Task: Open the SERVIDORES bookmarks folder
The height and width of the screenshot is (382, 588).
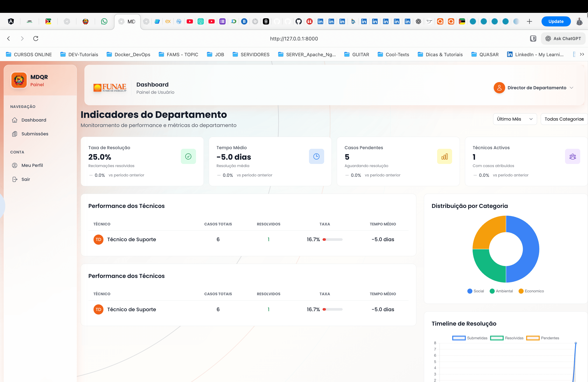Action: tap(251, 54)
